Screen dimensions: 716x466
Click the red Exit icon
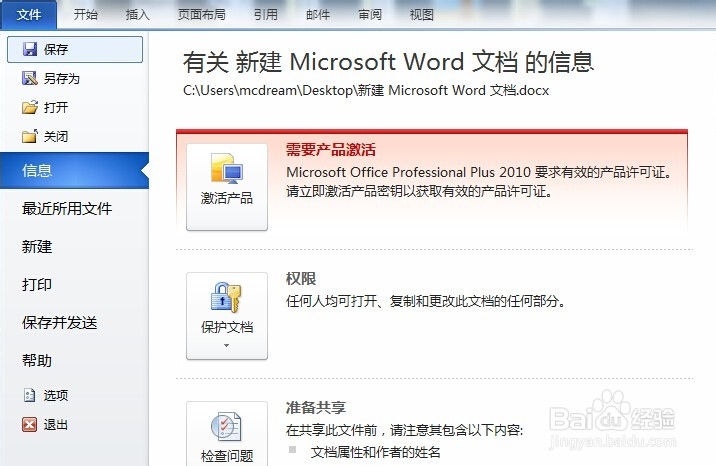pos(30,424)
